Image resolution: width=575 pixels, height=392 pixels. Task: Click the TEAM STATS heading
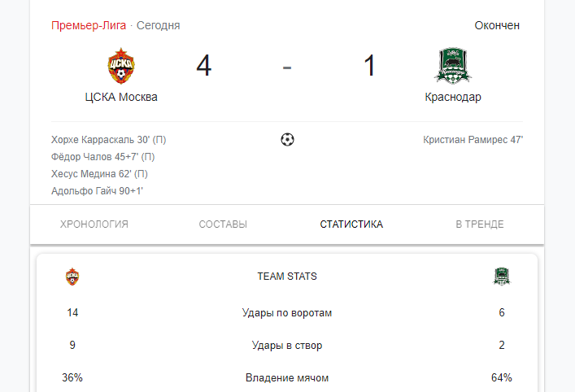287,277
